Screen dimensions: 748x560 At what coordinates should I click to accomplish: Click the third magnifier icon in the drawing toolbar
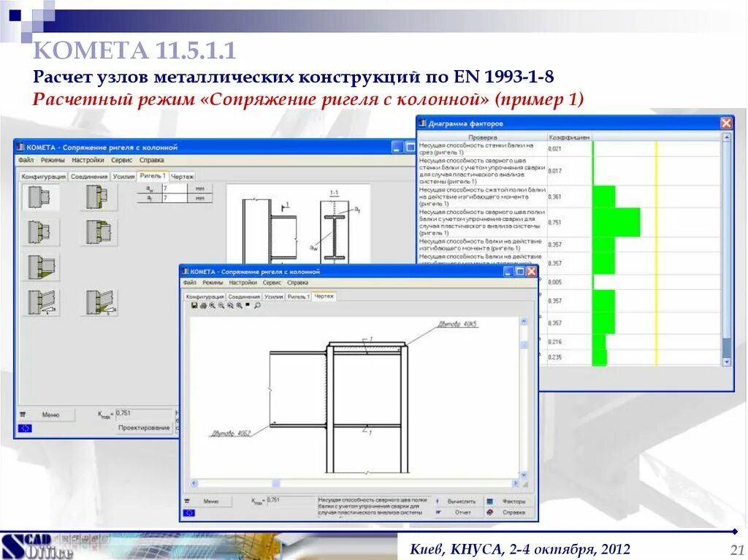pyautogui.click(x=230, y=306)
